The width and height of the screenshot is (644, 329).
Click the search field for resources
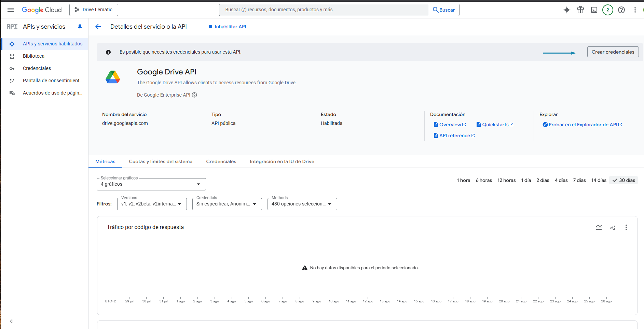point(324,10)
